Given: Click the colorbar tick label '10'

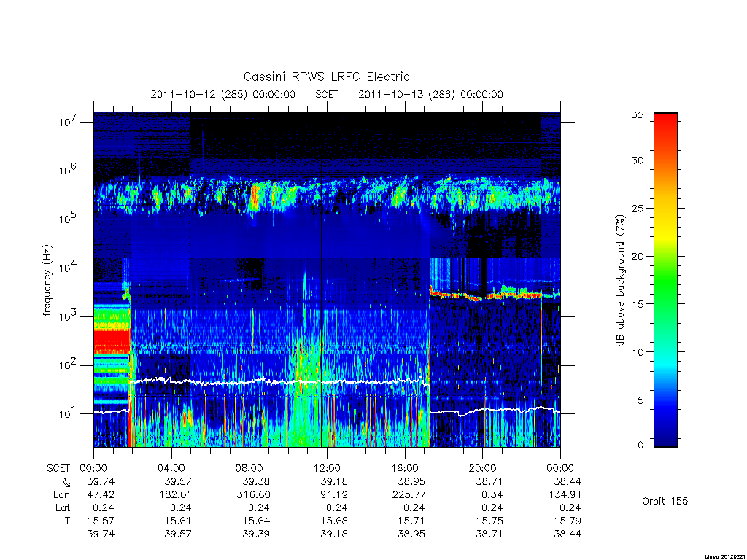Looking at the screenshot, I should (638, 352).
